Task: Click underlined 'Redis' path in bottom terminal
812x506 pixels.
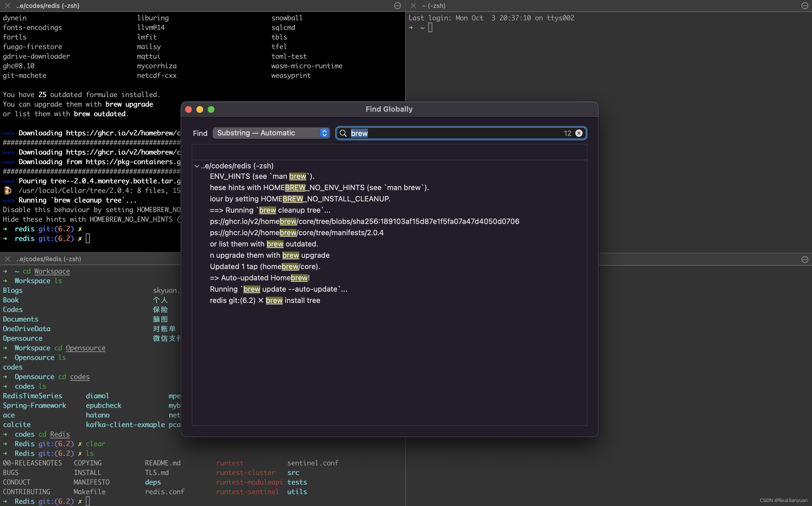Action: [60, 434]
